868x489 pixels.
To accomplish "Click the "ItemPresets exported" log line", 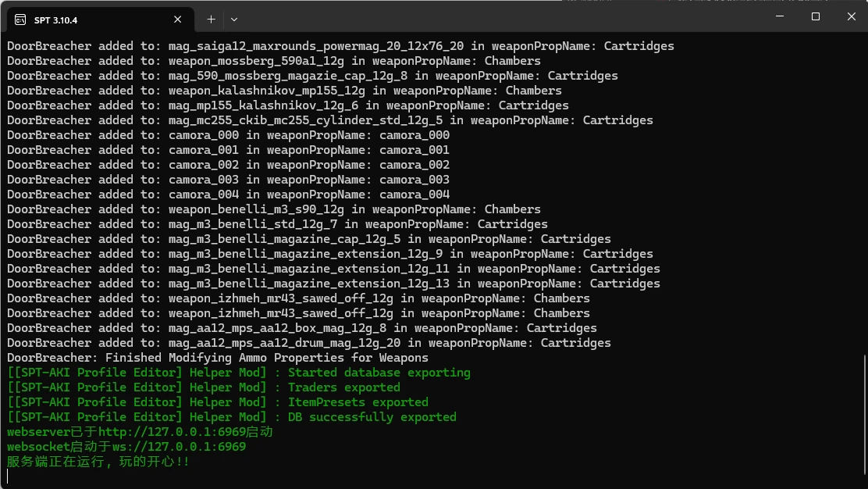I will tap(358, 402).
